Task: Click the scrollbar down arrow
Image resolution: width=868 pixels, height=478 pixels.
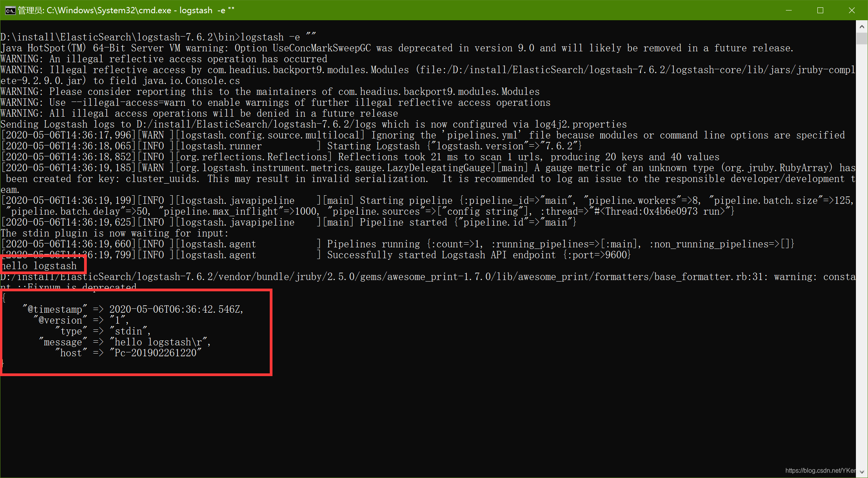Action: [862, 472]
